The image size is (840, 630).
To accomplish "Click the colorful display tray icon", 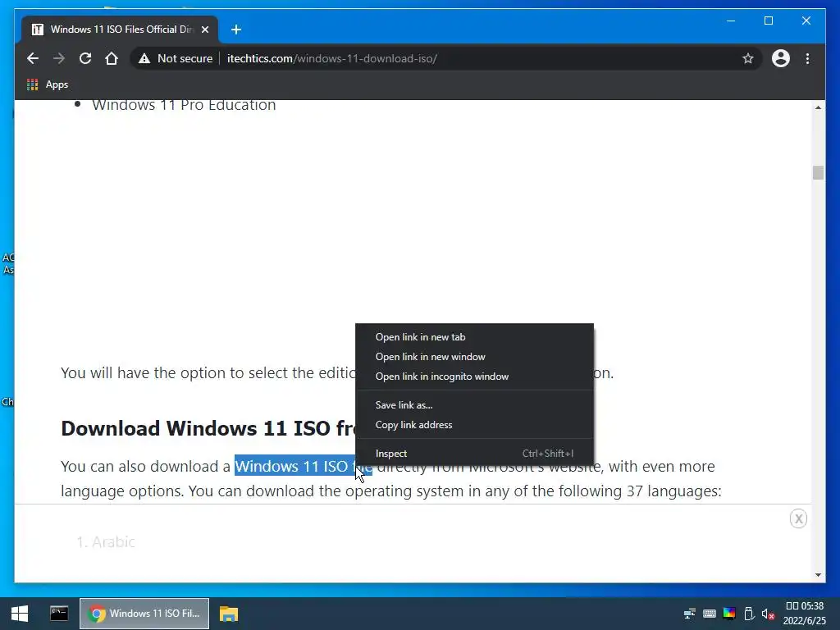I will tap(729, 613).
